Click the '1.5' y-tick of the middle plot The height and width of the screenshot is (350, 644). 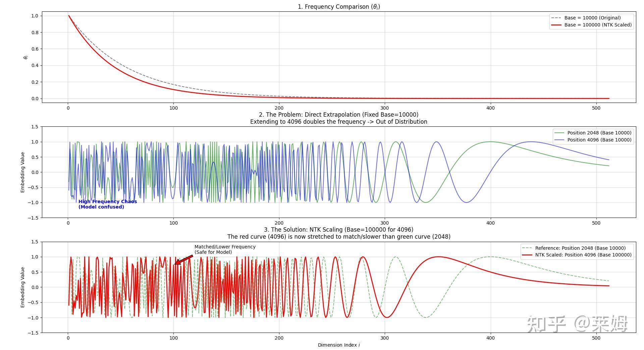click(x=35, y=127)
